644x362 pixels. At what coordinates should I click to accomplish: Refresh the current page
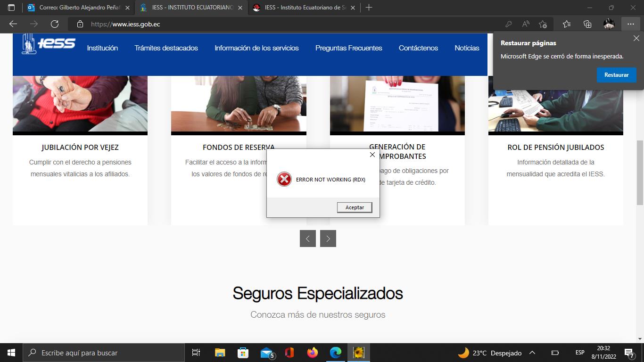coord(55,24)
